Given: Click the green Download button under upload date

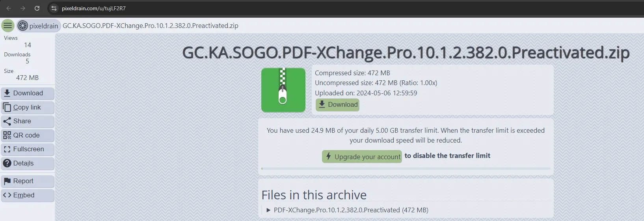Looking at the screenshot, I should pos(337,104).
